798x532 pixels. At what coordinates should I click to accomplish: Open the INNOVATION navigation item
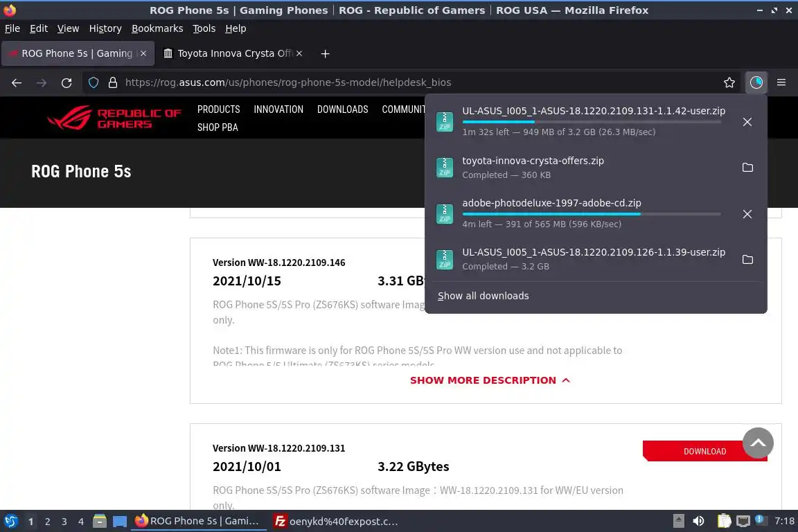tap(278, 109)
